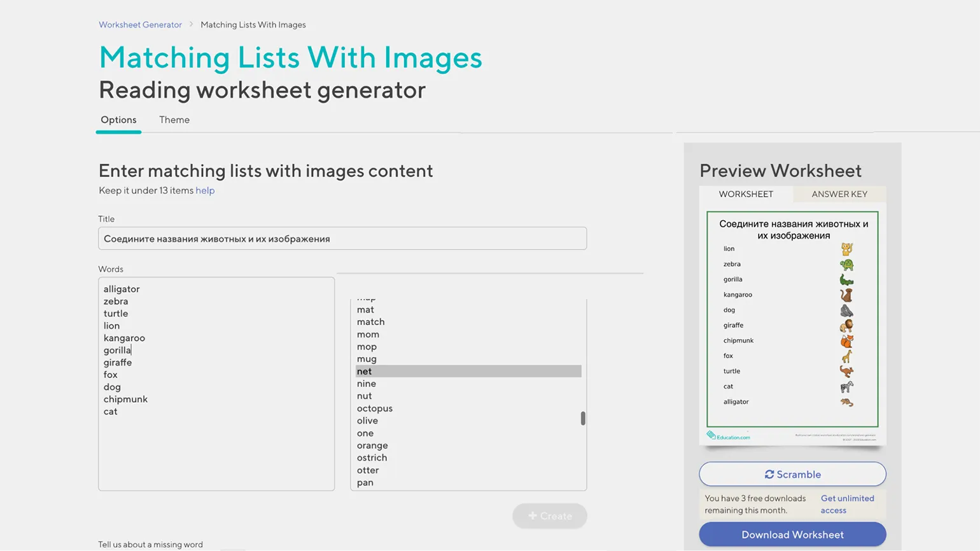The image size is (980, 551).
Task: Open the help link
Action: click(205, 190)
